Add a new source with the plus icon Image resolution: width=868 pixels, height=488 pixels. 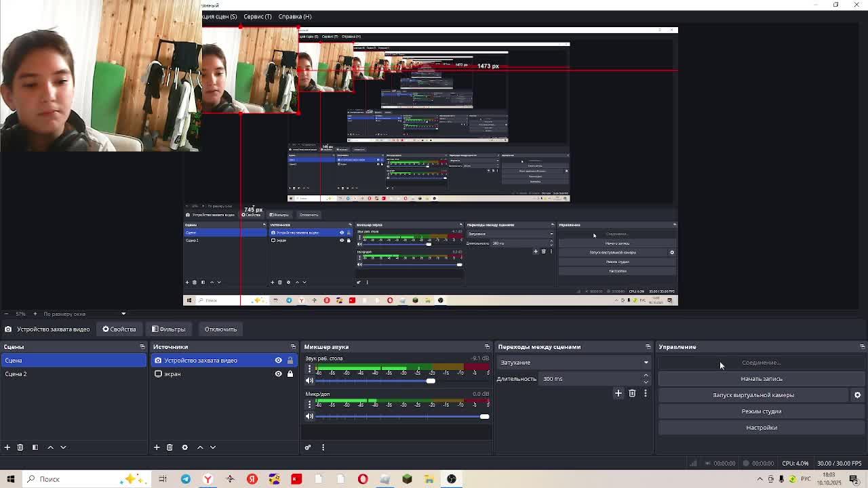click(x=157, y=447)
